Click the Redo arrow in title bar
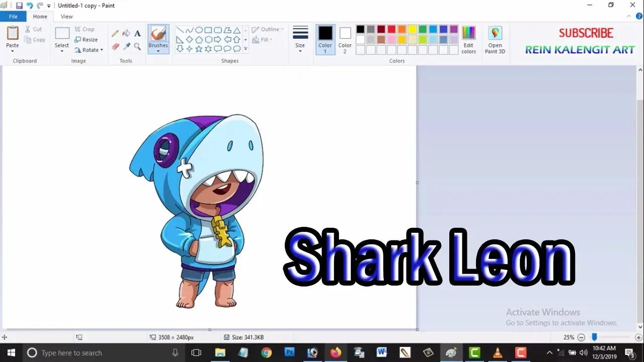644x362 pixels. [x=39, y=6]
